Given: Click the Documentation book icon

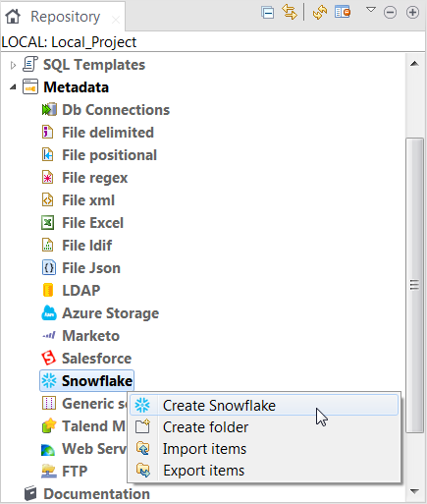Looking at the screenshot, I should click(30, 493).
